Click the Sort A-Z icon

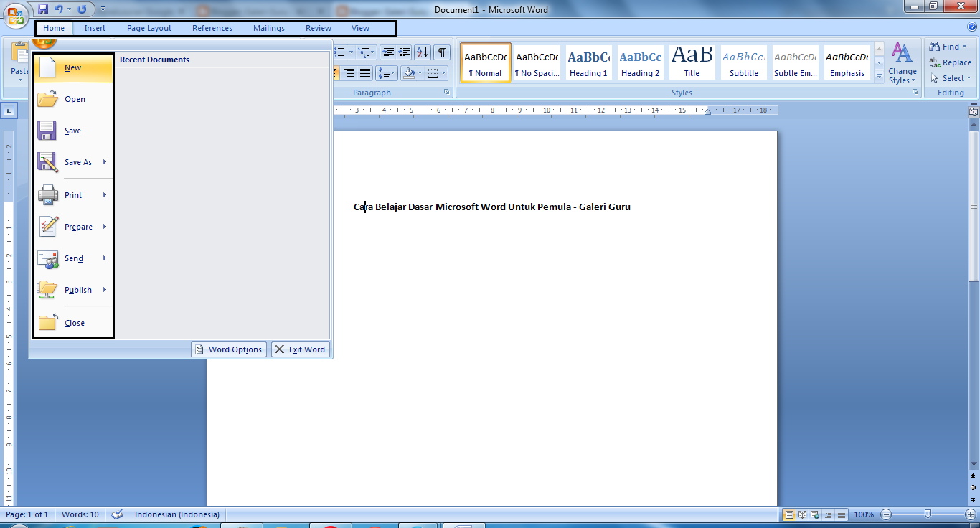[423, 52]
